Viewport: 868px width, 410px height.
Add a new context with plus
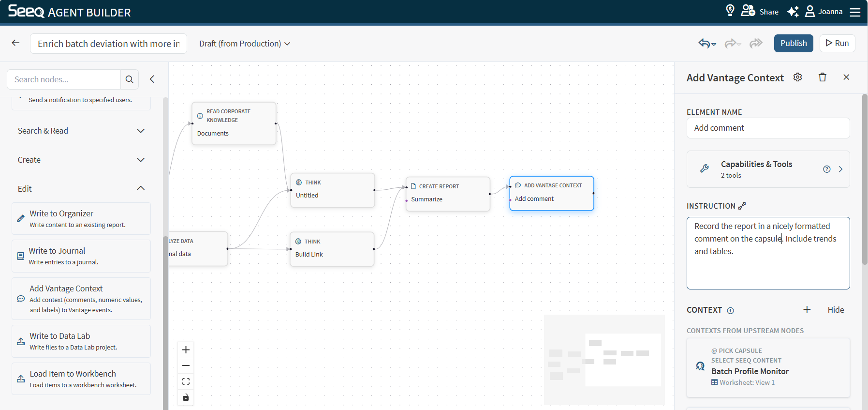coord(807,309)
